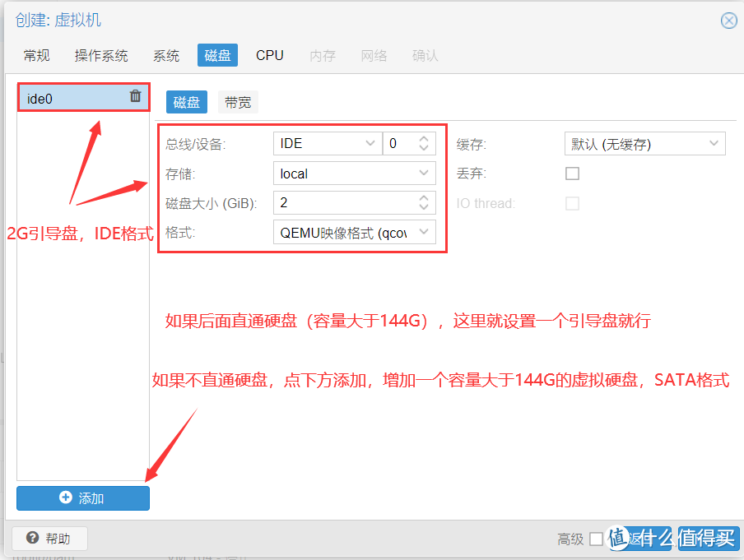The width and height of the screenshot is (744, 560).
Task: Click the 帮助 button
Action: click(x=49, y=539)
